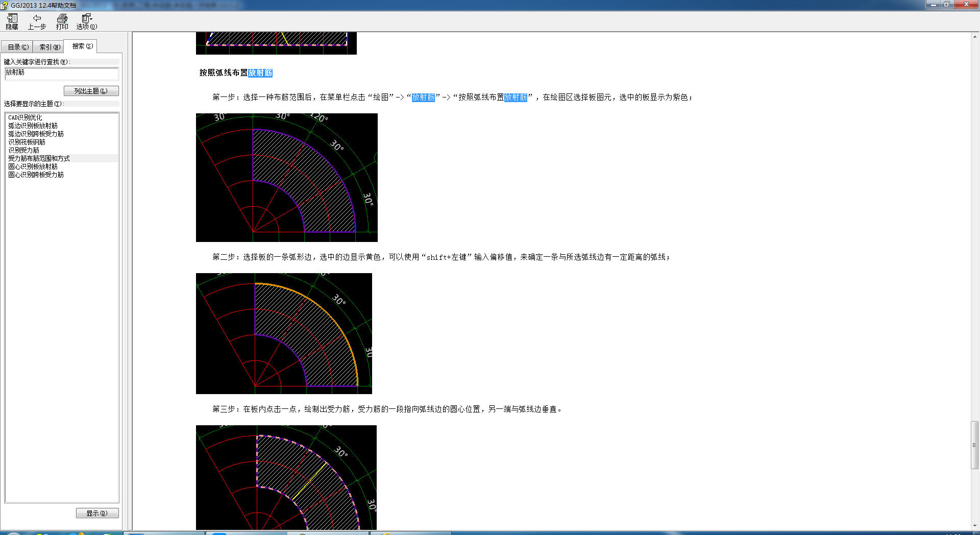980x535 pixels.
Task: Select topic 圆心识别跨板受力筋
Action: 36,175
